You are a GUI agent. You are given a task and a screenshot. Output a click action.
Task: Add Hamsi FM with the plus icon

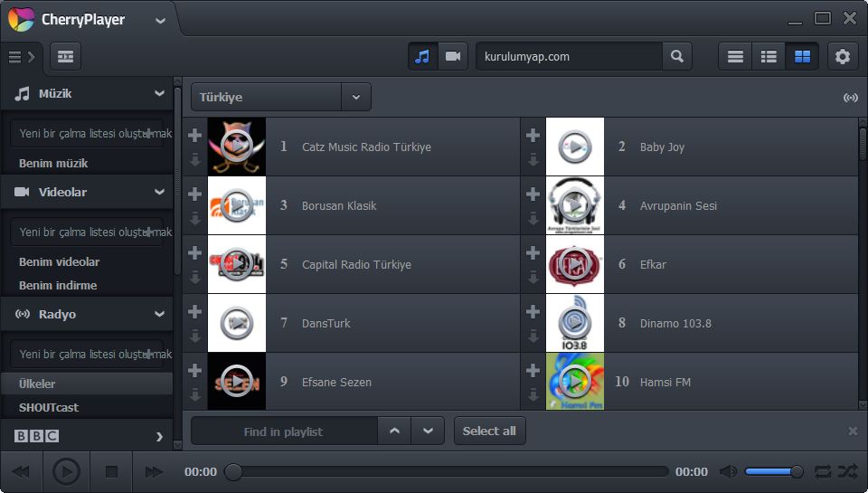533,370
